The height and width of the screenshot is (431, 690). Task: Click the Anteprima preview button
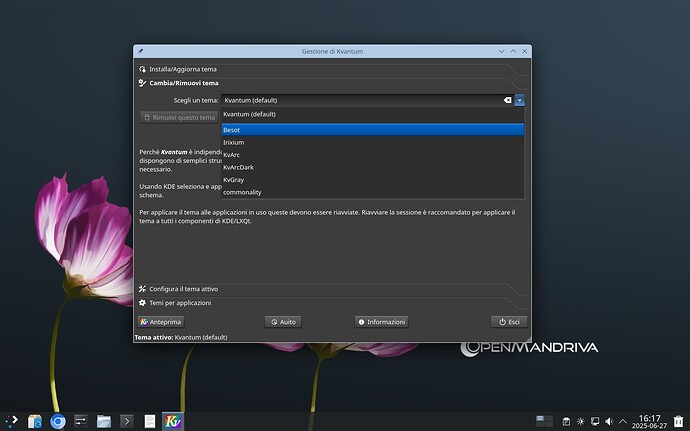click(161, 322)
